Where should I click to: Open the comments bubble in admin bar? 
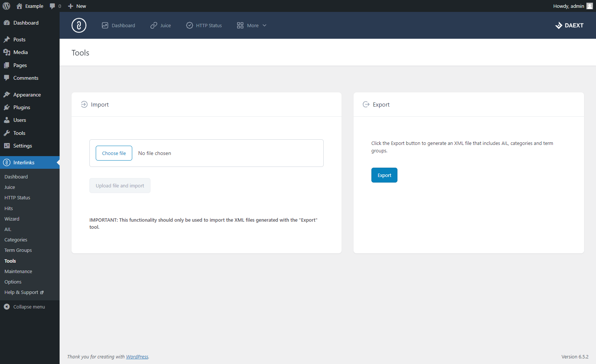(x=55, y=6)
